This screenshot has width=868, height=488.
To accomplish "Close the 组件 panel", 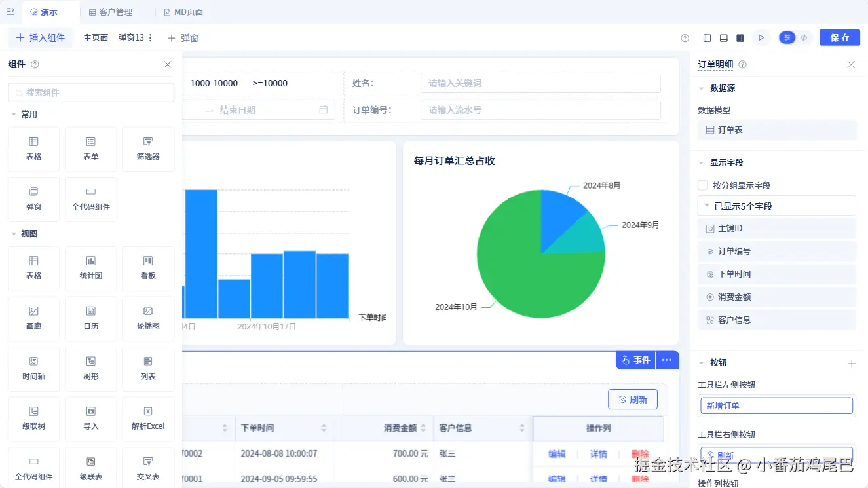I will 168,64.
